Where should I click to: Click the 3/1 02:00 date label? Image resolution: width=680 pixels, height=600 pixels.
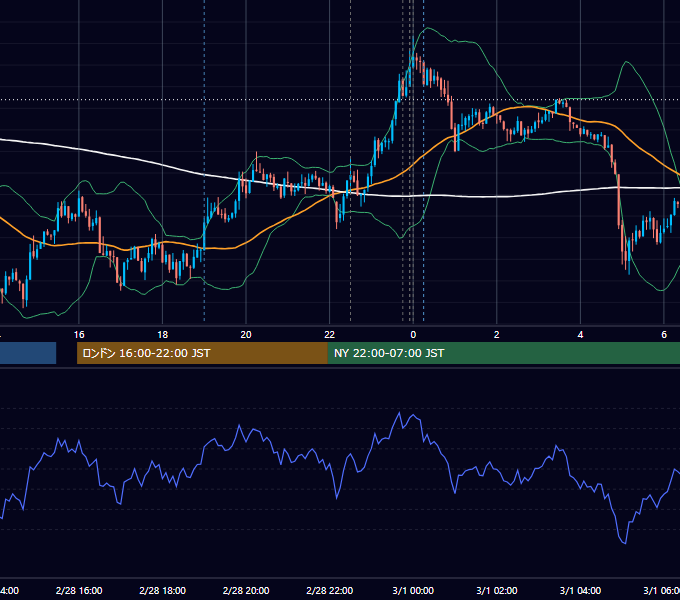click(497, 590)
